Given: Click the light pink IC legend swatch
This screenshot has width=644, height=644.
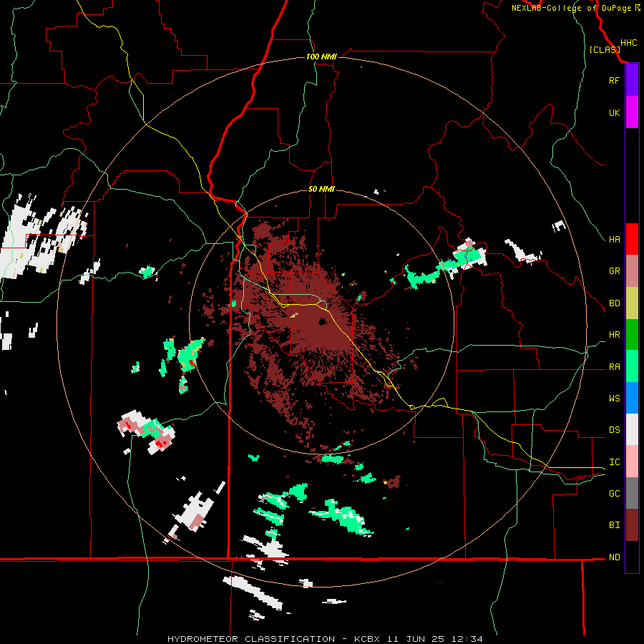Looking at the screenshot, I should coord(632,462).
